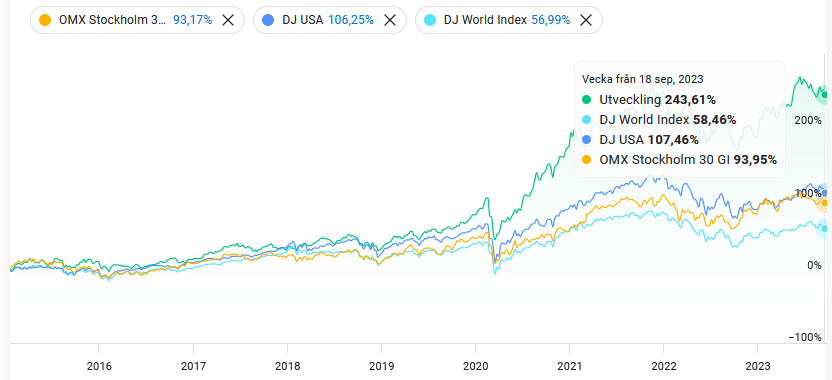Click the blue DJ USA color dot
The width and height of the screenshot is (832, 380).
pos(268,20)
